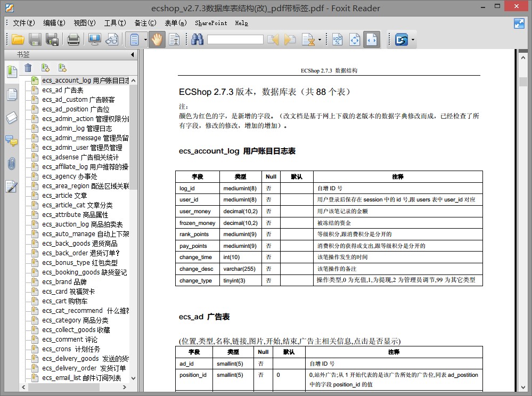The image size is (532, 396).
Task: Click inside the find text box
Action: pyautogui.click(x=235, y=40)
